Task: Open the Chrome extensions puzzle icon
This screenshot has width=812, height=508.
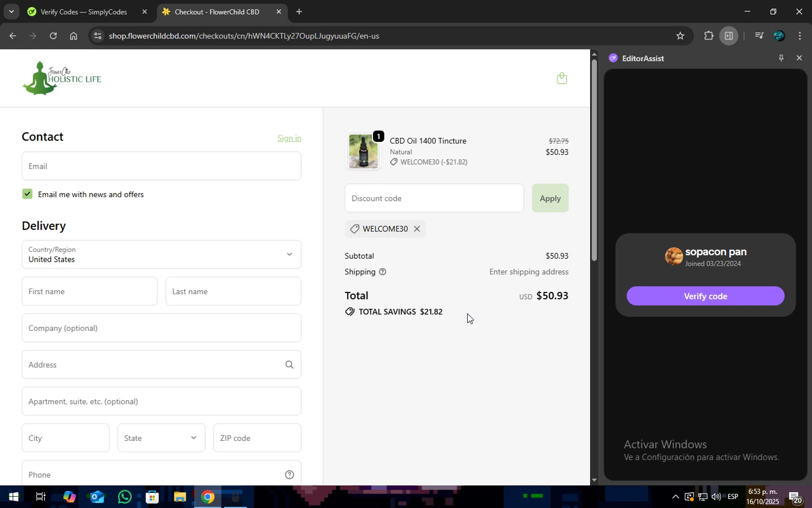Action: coord(709,36)
